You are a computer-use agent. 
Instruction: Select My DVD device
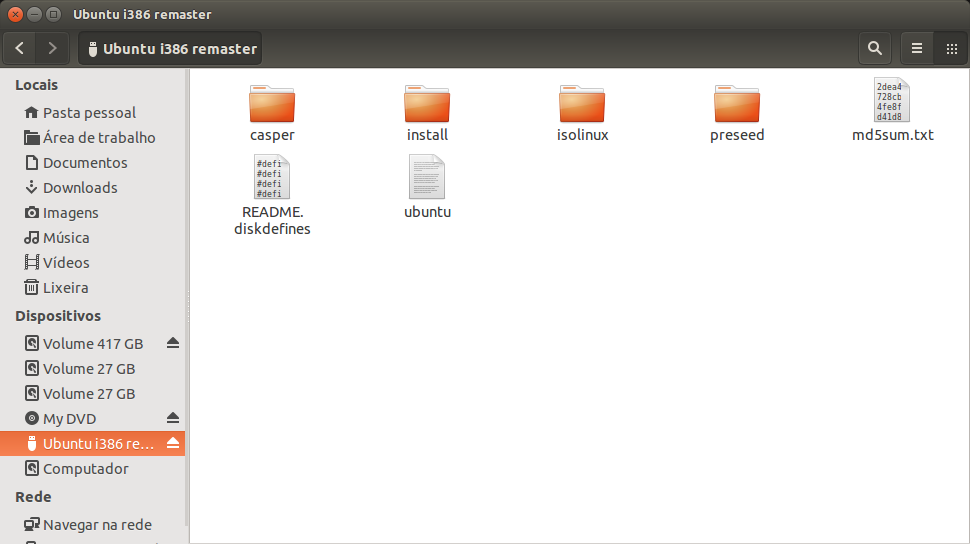click(93, 418)
